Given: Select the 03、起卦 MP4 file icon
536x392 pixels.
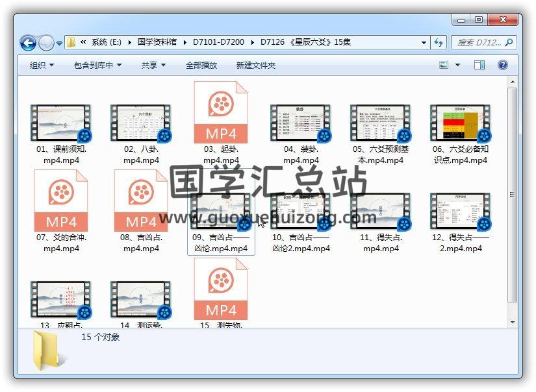Looking at the screenshot, I should (x=221, y=112).
